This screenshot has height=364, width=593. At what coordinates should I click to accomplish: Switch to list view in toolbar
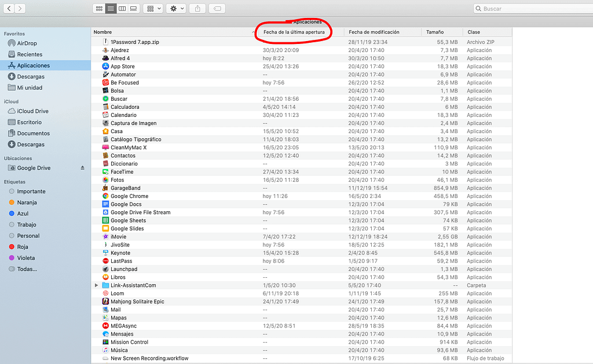[111, 8]
